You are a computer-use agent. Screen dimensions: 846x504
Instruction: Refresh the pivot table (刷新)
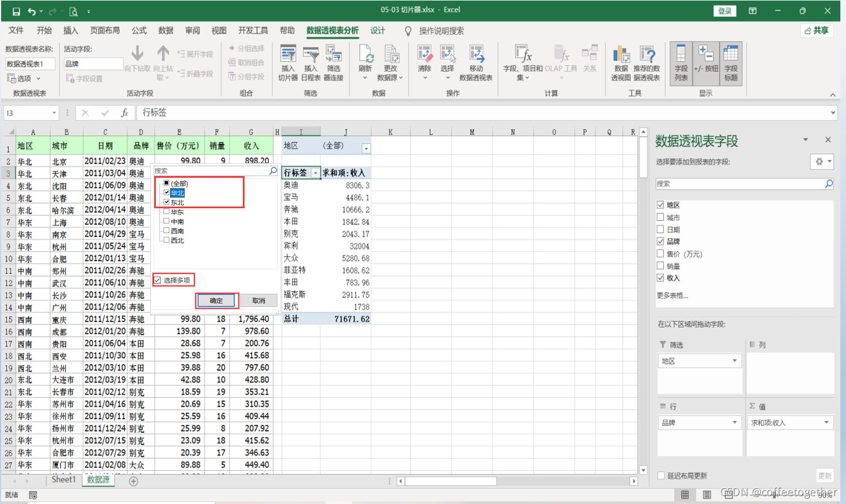point(365,63)
